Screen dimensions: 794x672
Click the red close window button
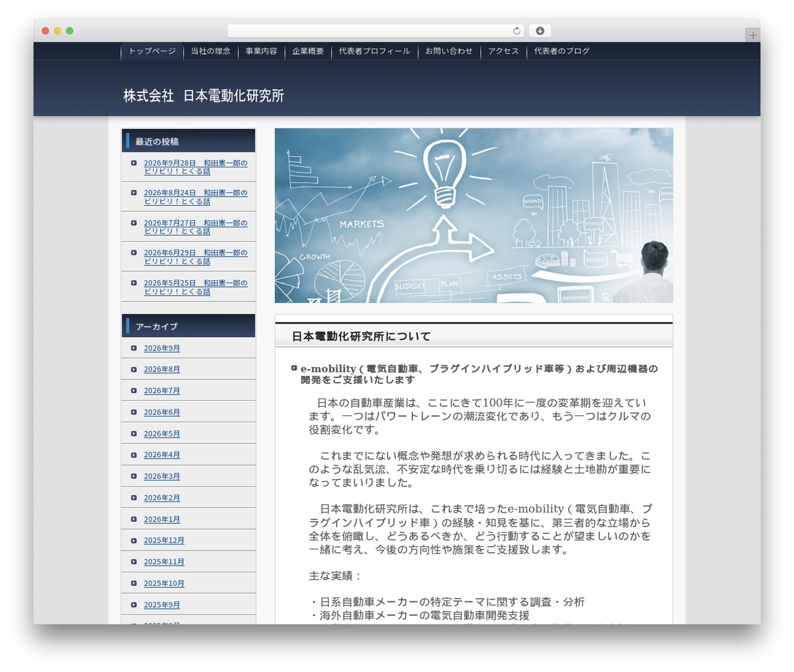45,31
